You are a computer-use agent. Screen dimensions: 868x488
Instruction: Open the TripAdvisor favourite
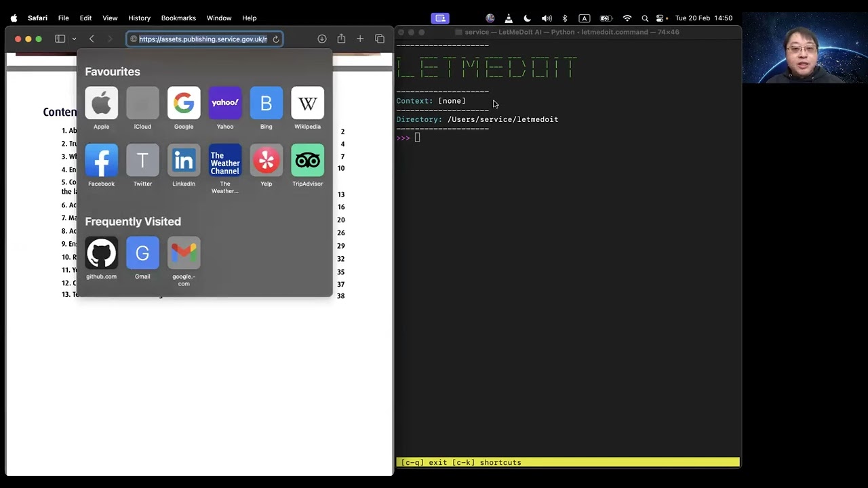307,160
